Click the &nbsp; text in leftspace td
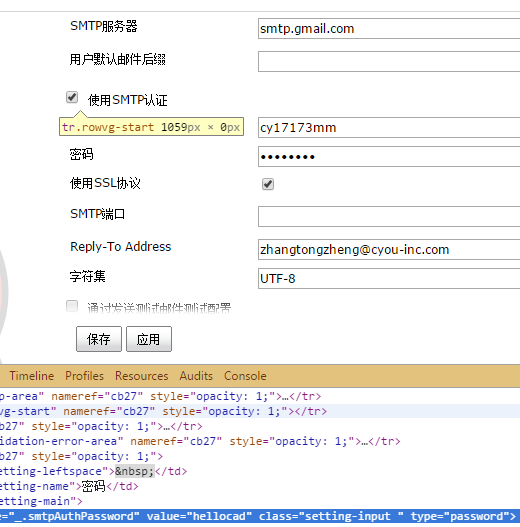The width and height of the screenshot is (520, 527). (x=135, y=471)
